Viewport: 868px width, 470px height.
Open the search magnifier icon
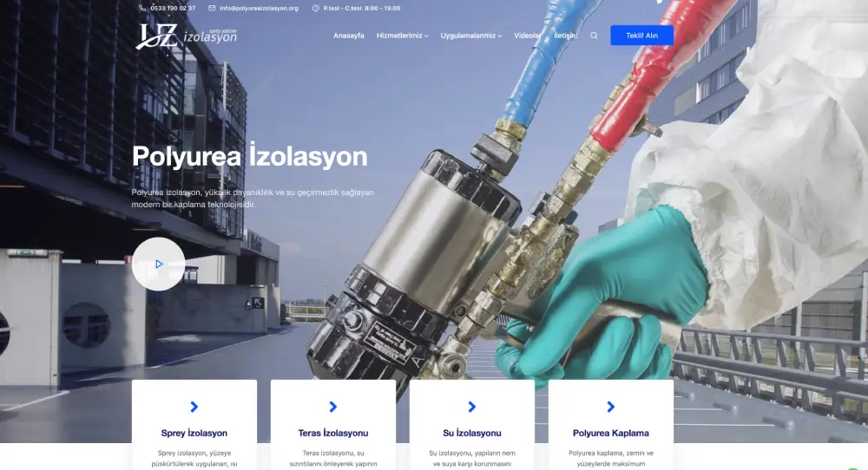click(x=594, y=36)
